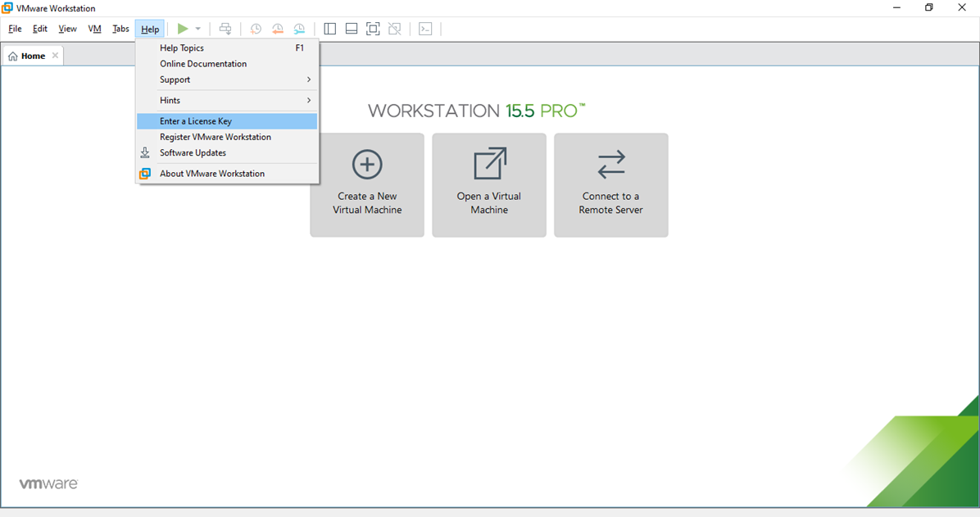The height and width of the screenshot is (517, 980).
Task: Choose Software Updates from Help menu
Action: tap(193, 153)
